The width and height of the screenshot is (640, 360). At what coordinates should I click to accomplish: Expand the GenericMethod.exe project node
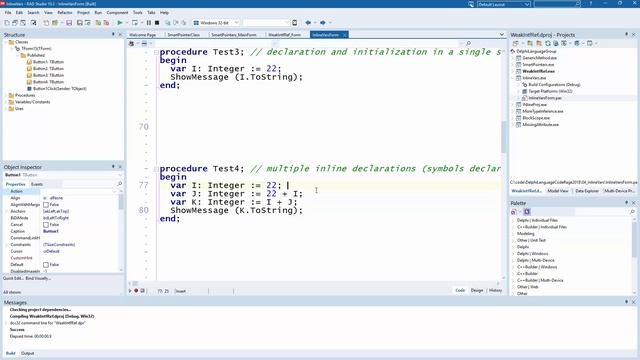pyautogui.click(x=513, y=58)
